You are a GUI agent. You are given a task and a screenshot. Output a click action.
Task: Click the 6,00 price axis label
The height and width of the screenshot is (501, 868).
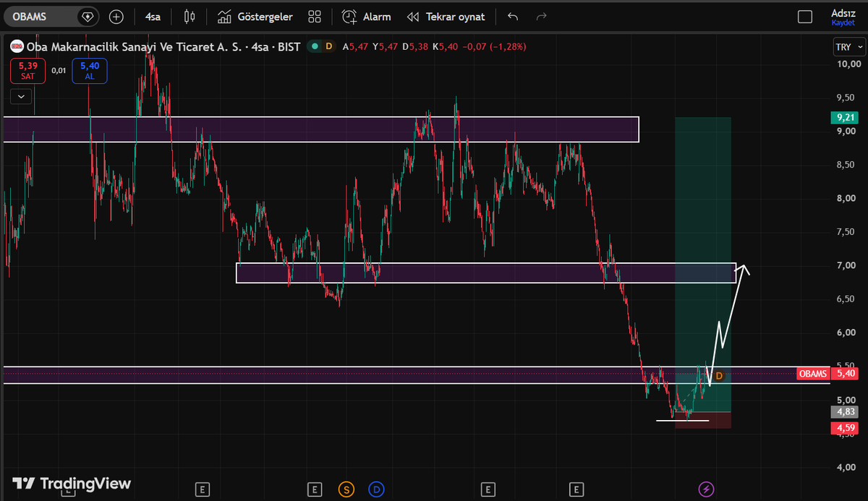847,333
